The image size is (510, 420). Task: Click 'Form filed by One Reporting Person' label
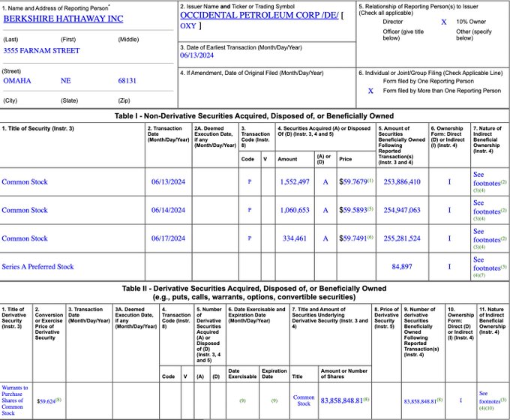[428, 81]
